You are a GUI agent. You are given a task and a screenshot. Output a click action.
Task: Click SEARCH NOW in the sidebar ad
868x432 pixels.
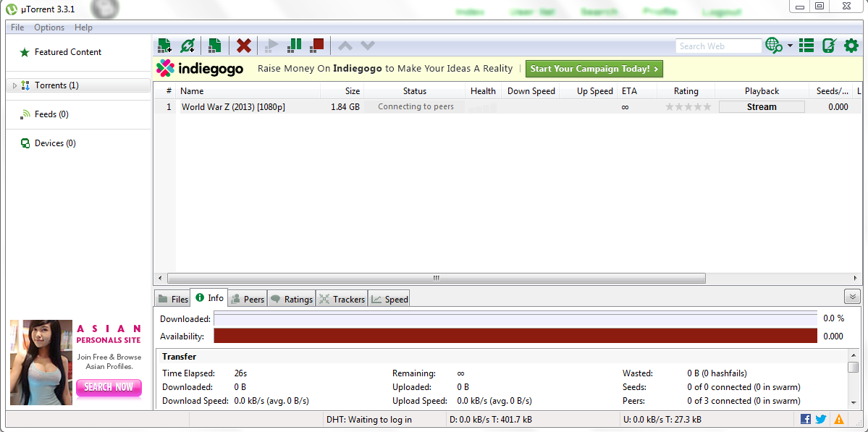point(109,387)
